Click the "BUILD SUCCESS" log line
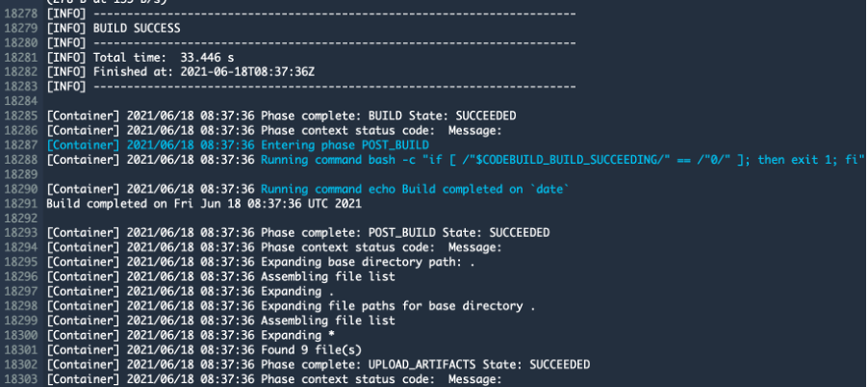Viewport: 868px width, 387px height. tap(136, 29)
